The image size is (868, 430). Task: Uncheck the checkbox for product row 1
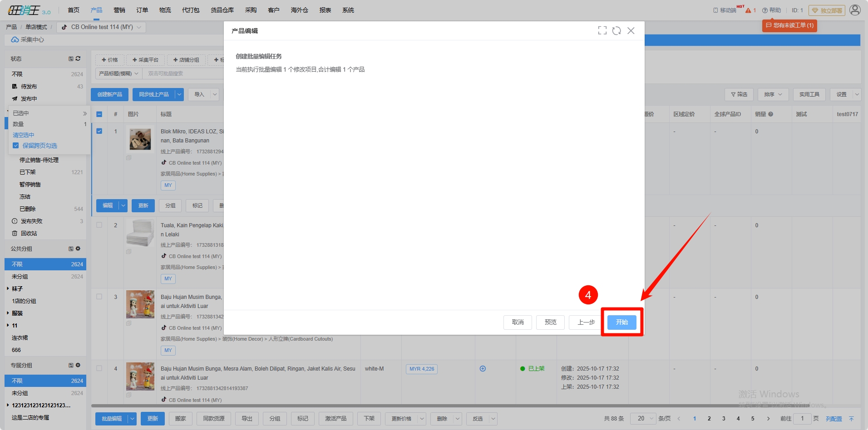[x=99, y=131]
